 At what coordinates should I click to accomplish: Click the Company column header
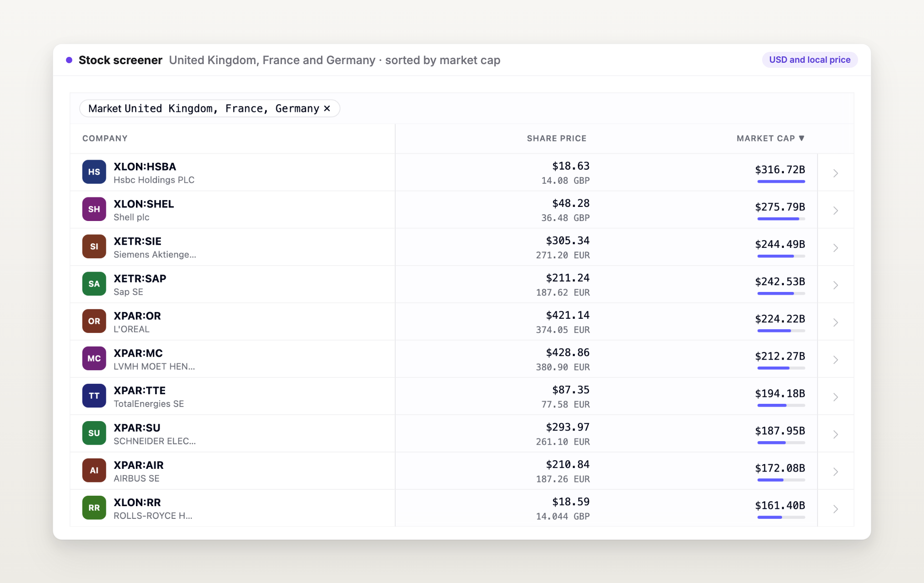[105, 138]
